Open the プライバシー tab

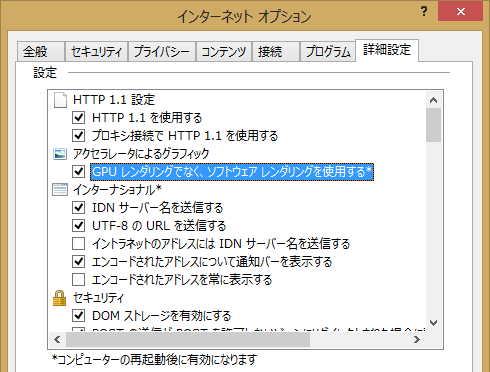click(x=162, y=52)
